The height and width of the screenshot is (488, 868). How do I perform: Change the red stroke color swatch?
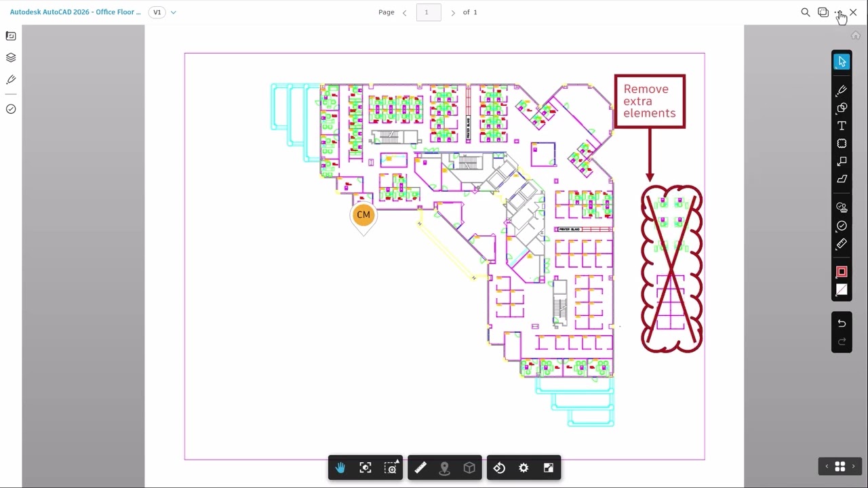[842, 272]
